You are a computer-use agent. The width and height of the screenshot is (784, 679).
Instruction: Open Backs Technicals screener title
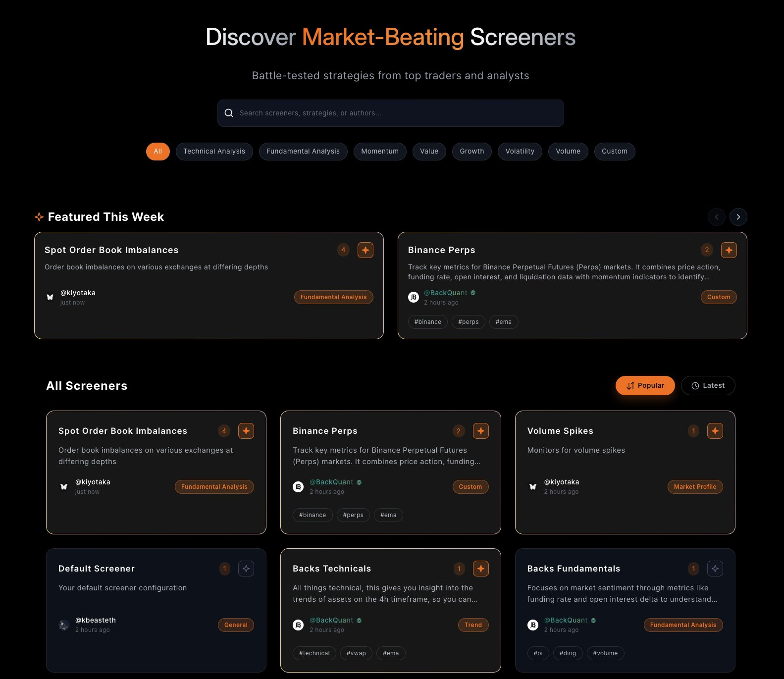[332, 569]
